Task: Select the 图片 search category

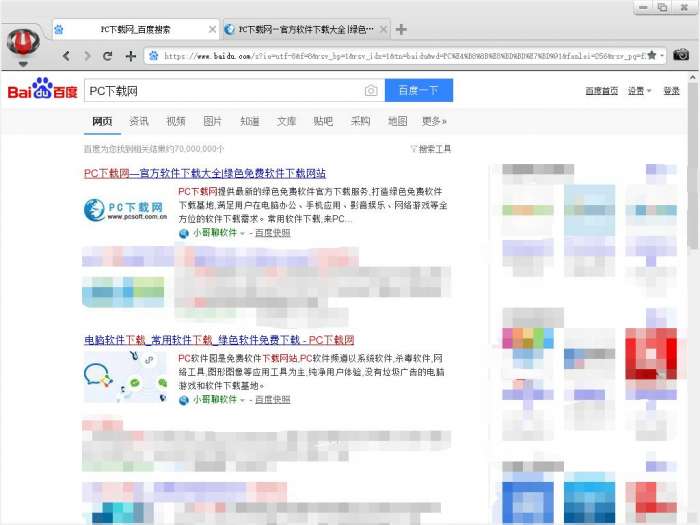Action: pyautogui.click(x=212, y=121)
